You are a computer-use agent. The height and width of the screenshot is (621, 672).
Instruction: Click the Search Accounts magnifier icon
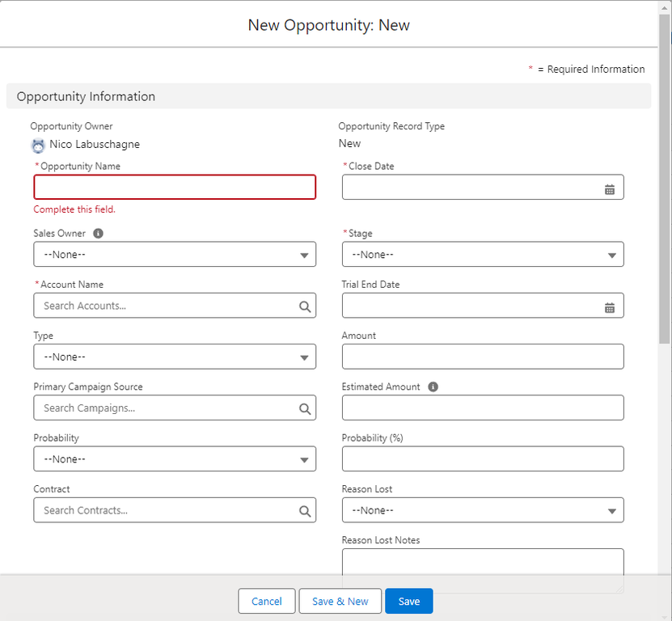point(305,306)
